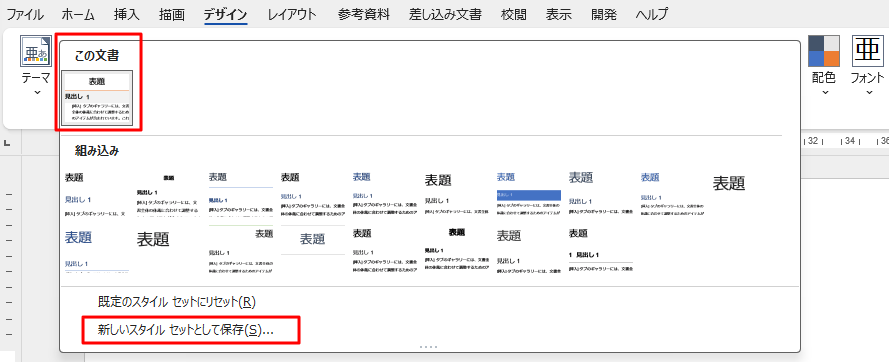The width and height of the screenshot is (889, 362).
Task: Open the フォント theme fonts button
Action: click(867, 66)
